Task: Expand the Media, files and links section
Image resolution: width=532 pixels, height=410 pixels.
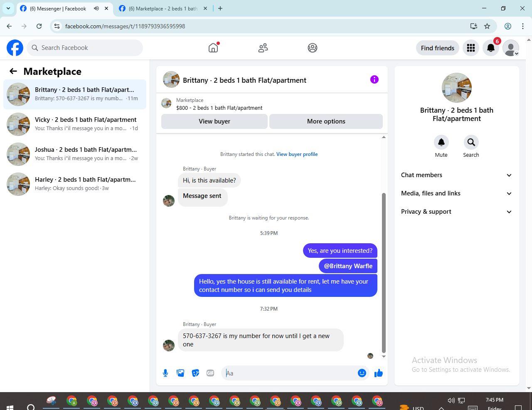Action: [456, 193]
